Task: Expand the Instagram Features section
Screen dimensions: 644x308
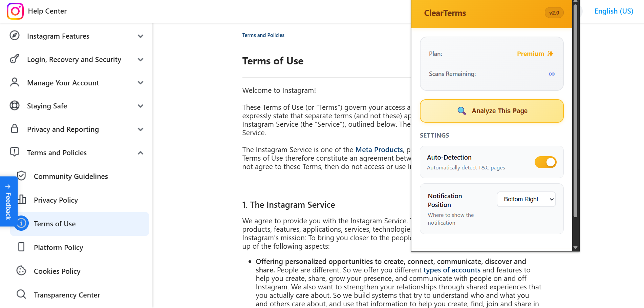Action: [x=141, y=36]
